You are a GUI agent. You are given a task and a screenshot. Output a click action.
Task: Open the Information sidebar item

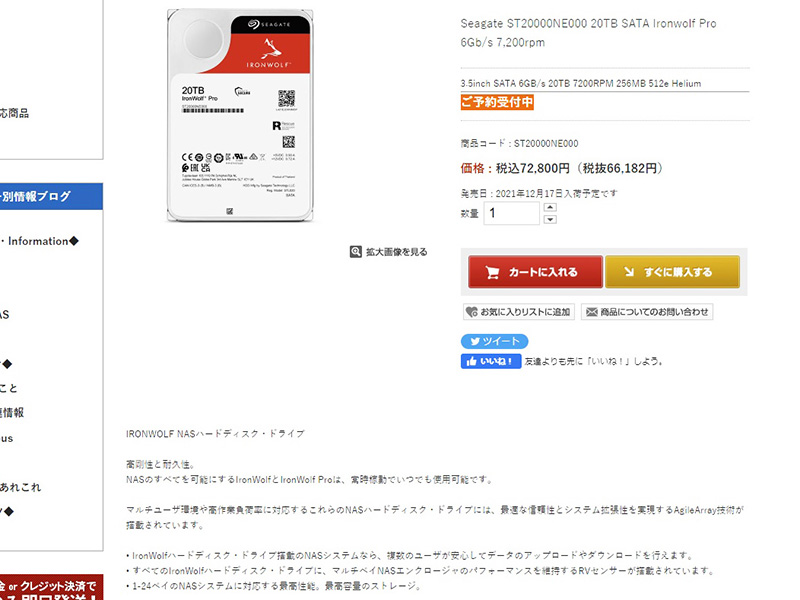click(40, 241)
